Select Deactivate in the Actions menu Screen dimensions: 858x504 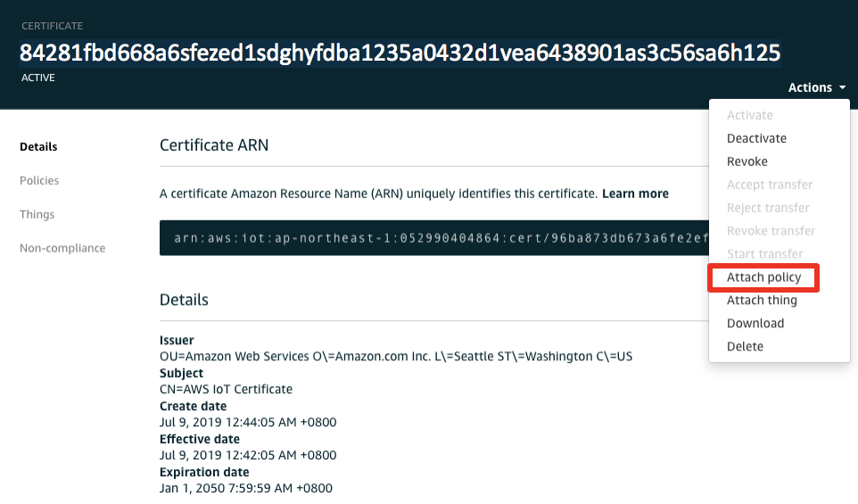click(756, 138)
